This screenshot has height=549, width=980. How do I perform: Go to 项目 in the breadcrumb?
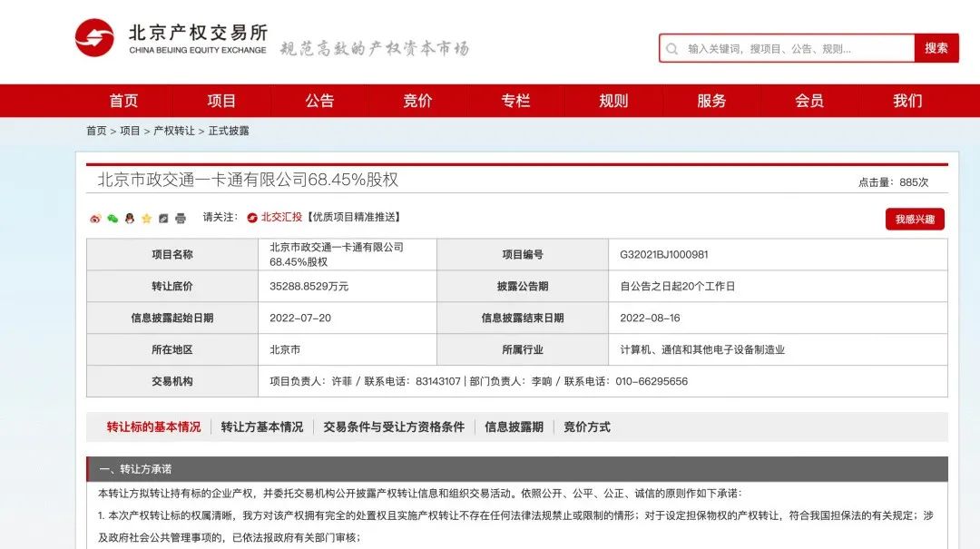click(x=130, y=131)
